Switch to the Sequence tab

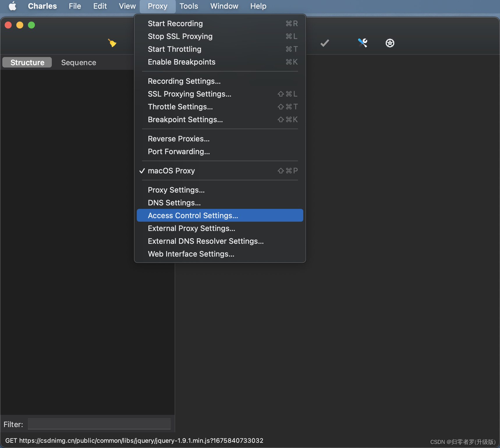coord(79,62)
